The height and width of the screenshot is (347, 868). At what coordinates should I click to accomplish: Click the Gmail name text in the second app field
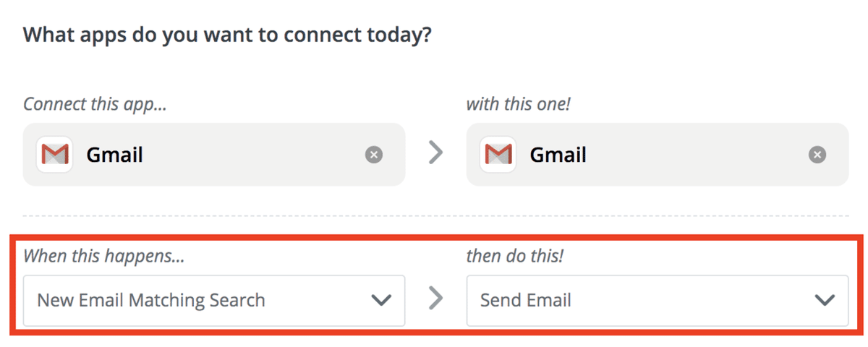coord(558,155)
